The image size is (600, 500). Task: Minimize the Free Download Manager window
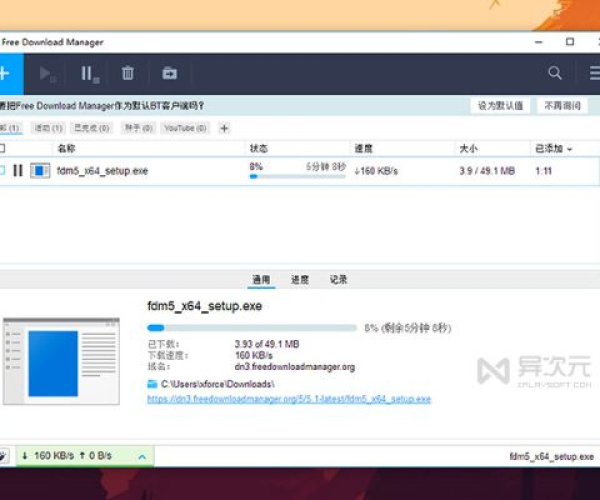[x=539, y=42]
